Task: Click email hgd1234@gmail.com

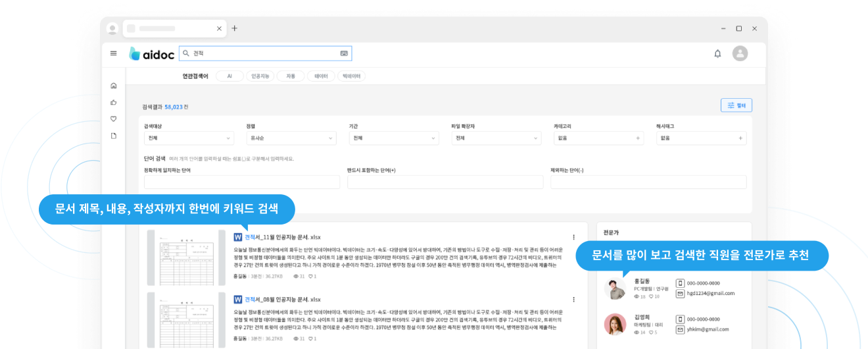Action: click(x=711, y=294)
